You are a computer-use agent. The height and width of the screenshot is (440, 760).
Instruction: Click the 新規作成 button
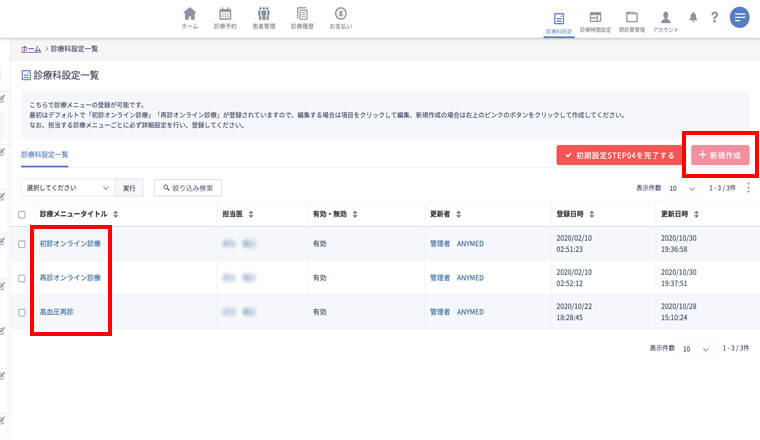(720, 156)
